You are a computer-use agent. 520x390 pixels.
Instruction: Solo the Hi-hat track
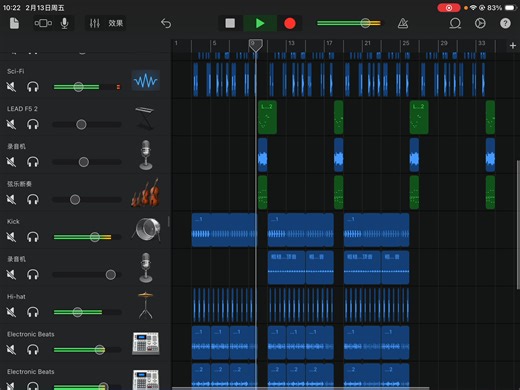point(33,312)
